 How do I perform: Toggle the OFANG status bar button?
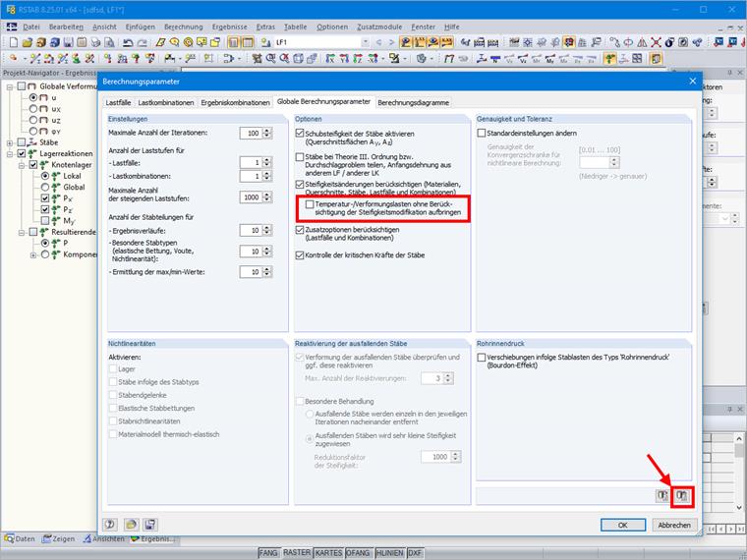click(358, 553)
